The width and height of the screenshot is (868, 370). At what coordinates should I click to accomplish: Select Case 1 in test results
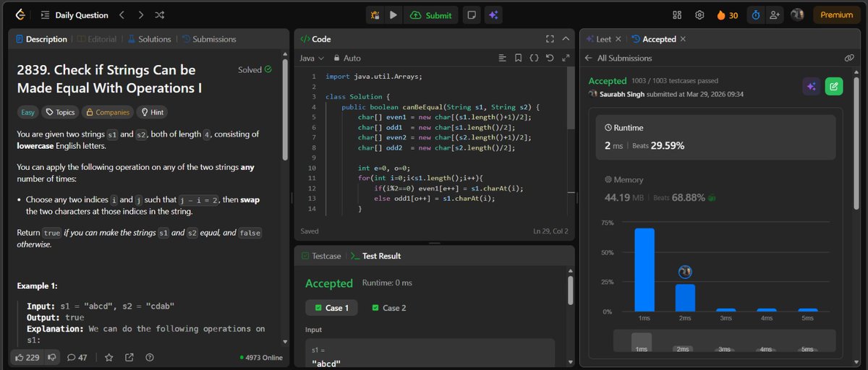tap(331, 308)
